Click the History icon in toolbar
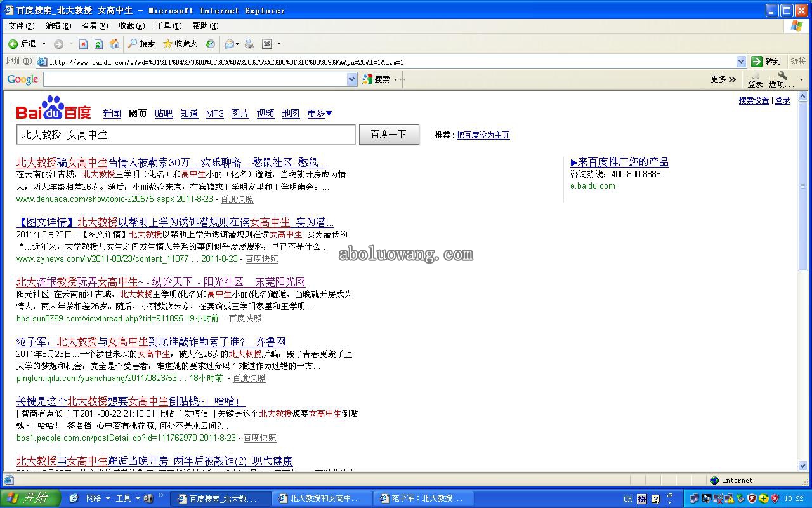Screen dimensions: 812x508 tap(210, 44)
